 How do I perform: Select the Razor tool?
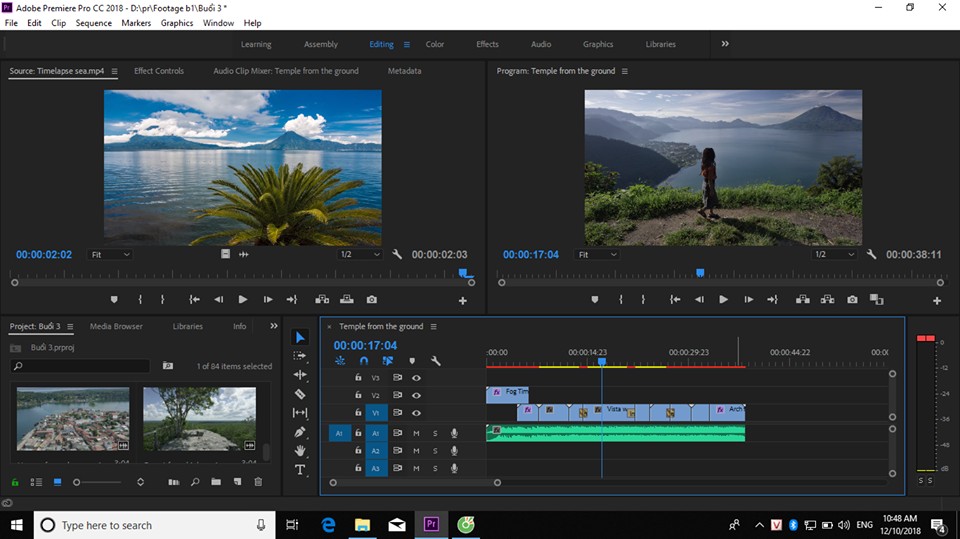coord(300,394)
